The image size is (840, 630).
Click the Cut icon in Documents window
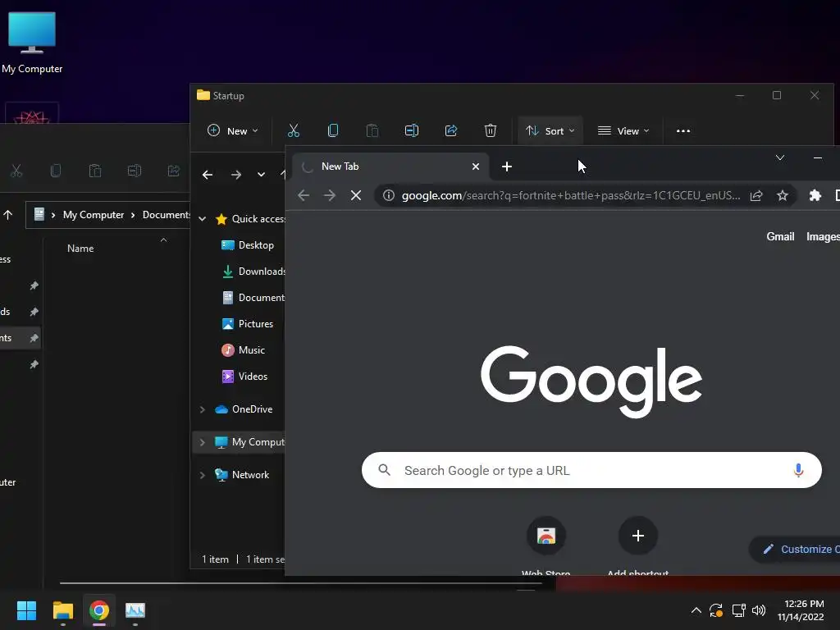pos(16,171)
